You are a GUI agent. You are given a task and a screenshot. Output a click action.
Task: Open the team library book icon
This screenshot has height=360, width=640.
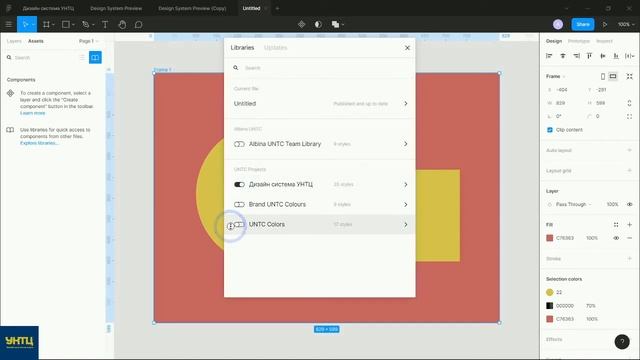(x=95, y=58)
